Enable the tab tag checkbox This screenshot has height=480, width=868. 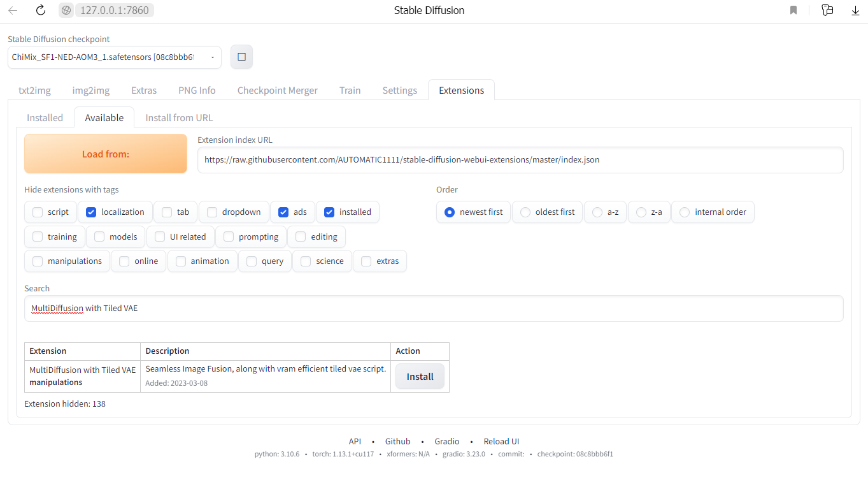(x=167, y=212)
